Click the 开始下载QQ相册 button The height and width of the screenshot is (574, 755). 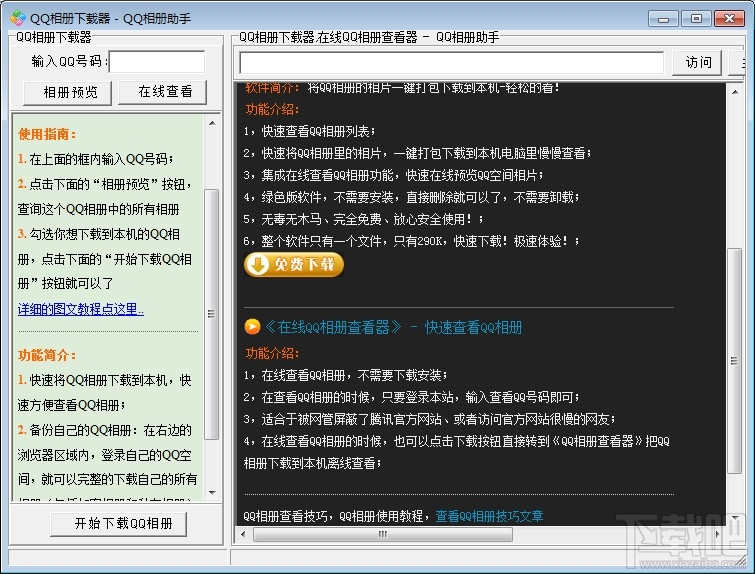click(x=118, y=523)
